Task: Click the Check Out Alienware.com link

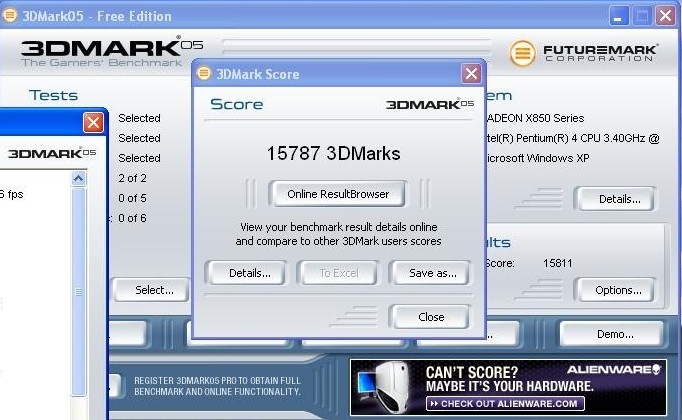Action: coord(505,404)
